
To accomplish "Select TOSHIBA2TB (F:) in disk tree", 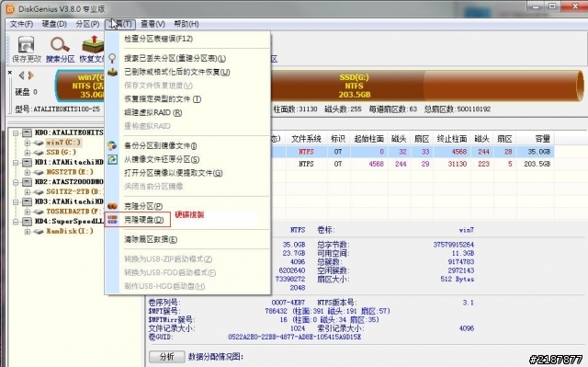I will [x=73, y=212].
